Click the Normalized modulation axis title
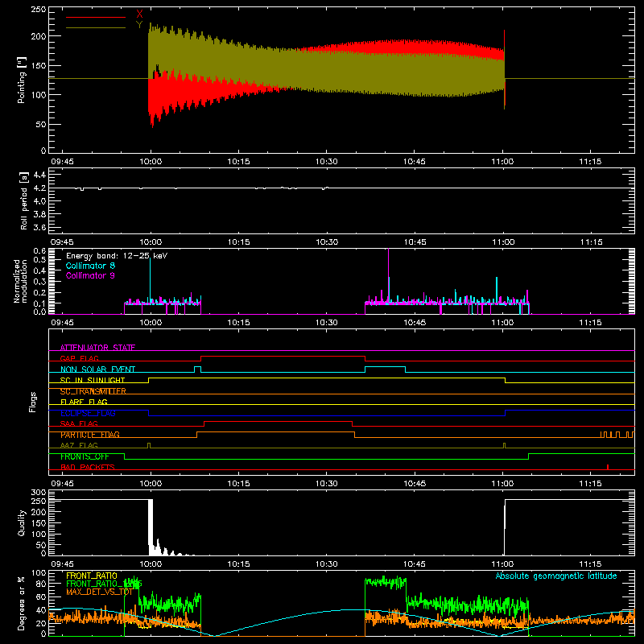The width and height of the screenshot is (644, 644). click(x=21, y=281)
